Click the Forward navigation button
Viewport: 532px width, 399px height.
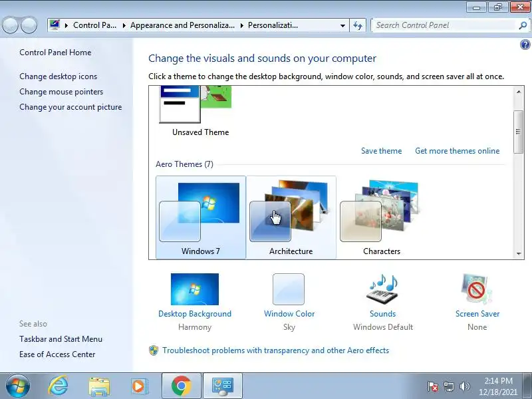(29, 25)
